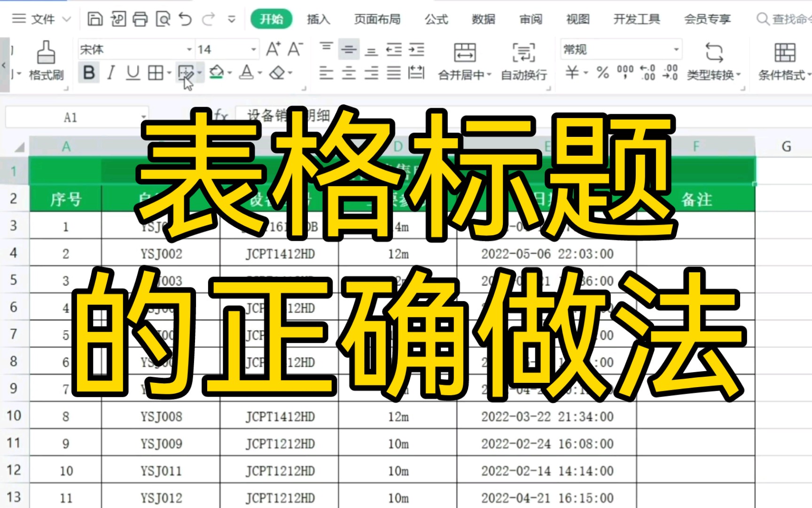This screenshot has width=812, height=508.
Task: Open the 类型转换 type conversion button
Action: (x=714, y=61)
